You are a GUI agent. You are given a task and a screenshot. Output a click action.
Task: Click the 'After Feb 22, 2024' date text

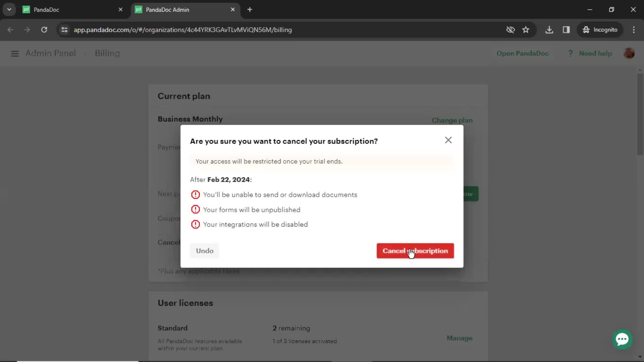click(221, 180)
